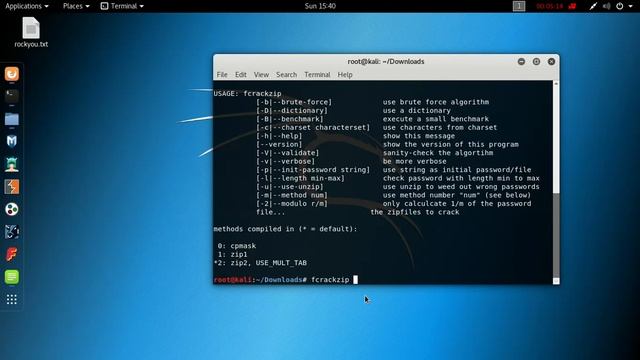Launch Terminal from the dock
Image resolution: width=640 pixels, height=360 pixels.
[12, 96]
